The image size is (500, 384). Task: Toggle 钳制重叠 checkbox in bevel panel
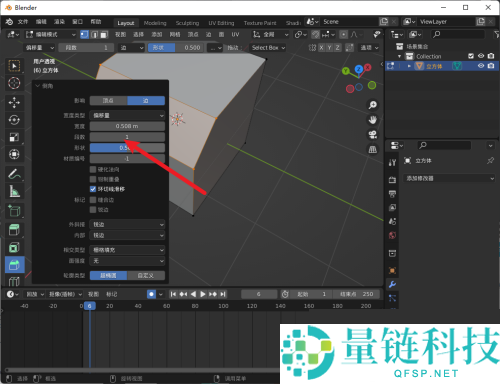tap(93, 179)
